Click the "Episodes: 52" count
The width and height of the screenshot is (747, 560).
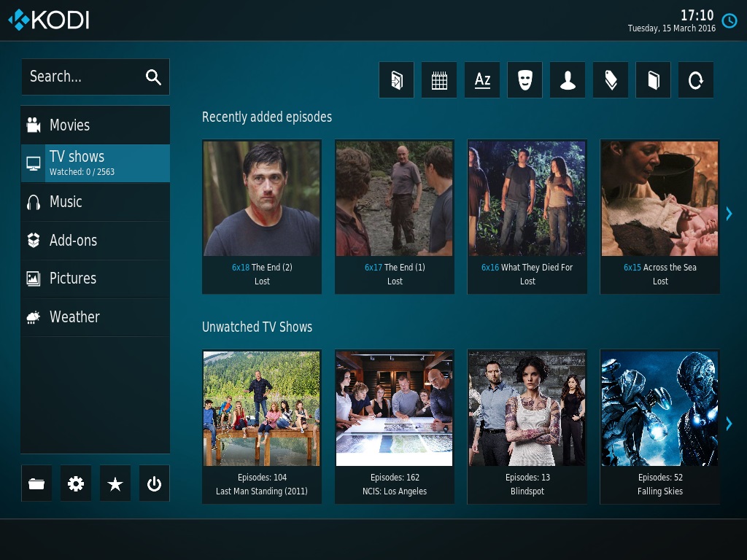point(660,477)
